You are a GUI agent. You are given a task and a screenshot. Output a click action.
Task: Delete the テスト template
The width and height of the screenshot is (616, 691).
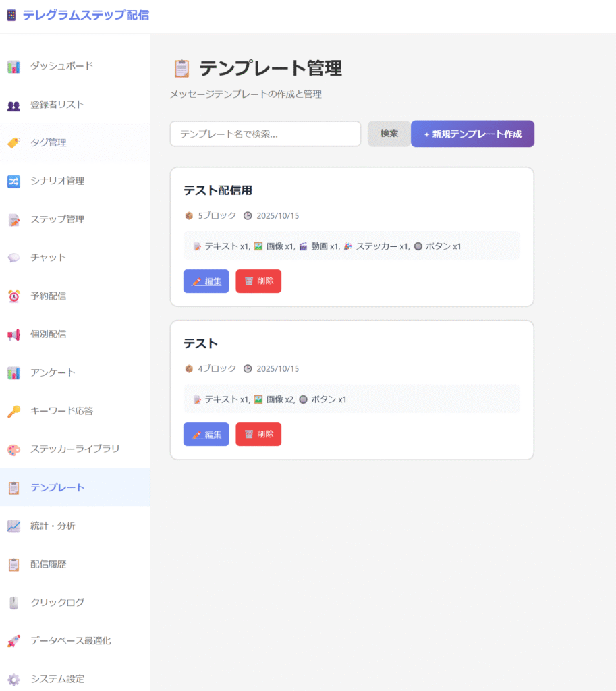[x=258, y=435]
